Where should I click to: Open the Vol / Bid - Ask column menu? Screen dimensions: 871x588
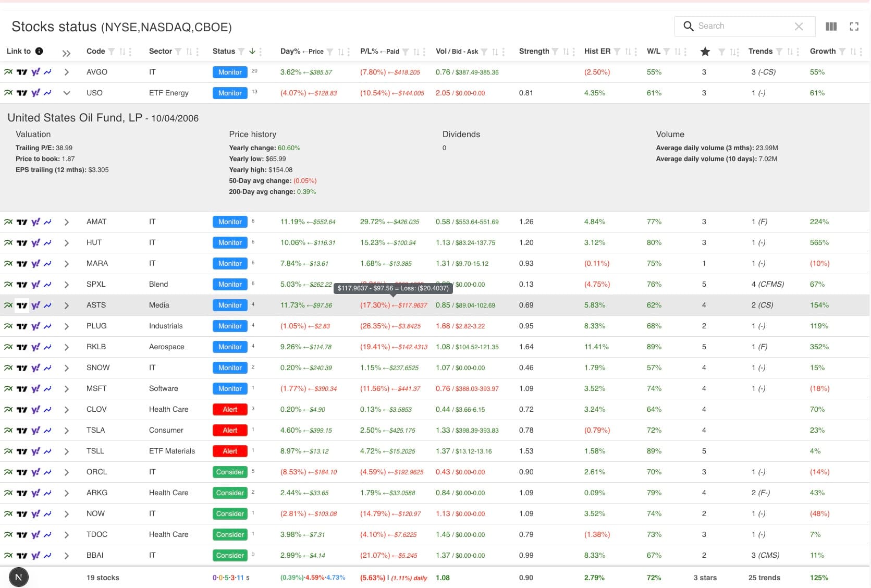pos(504,52)
